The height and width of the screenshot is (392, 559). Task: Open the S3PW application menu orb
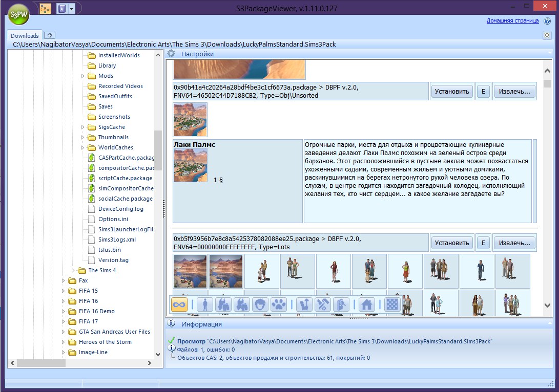coord(18,15)
